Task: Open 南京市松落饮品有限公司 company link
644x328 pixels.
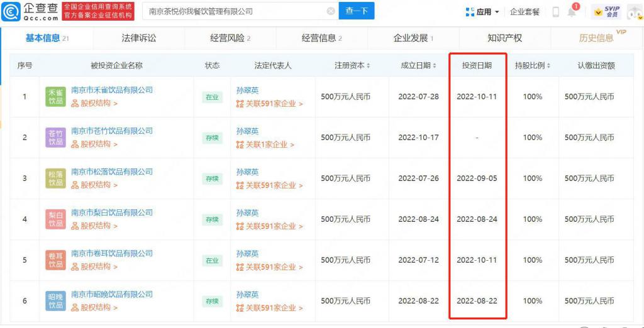Action: (x=112, y=172)
